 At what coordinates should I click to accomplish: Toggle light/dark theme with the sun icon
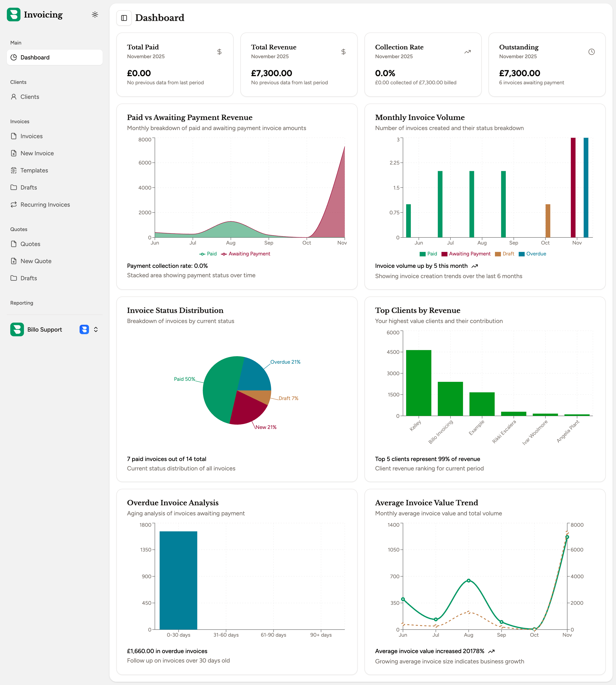[x=95, y=15]
